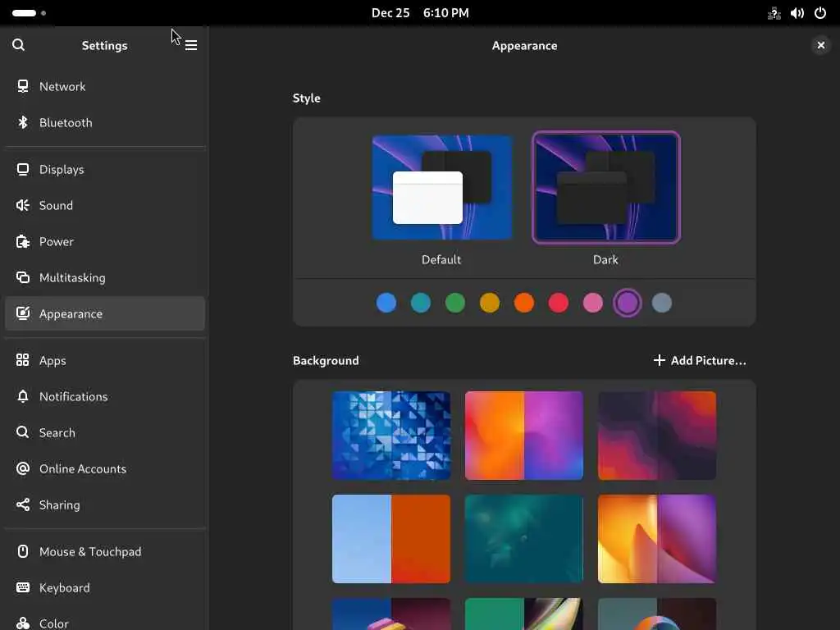
Task: Click the Search magnifier icon beside Search row
Action: point(22,432)
